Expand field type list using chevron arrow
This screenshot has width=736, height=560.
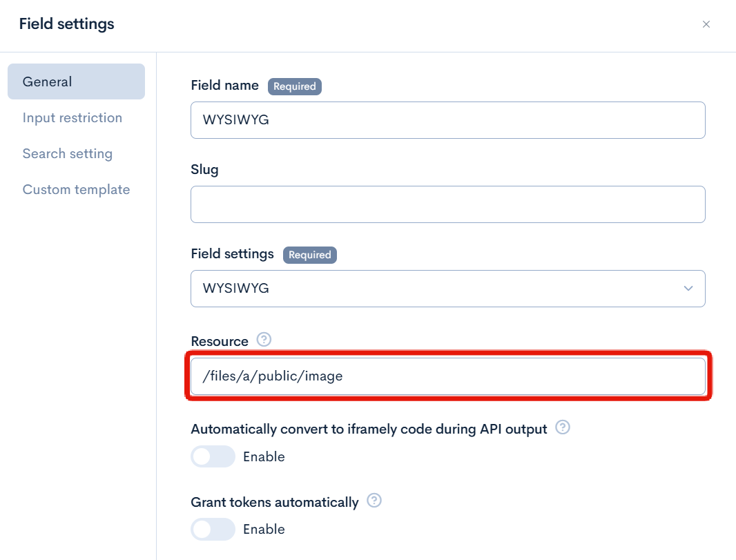[x=688, y=288]
